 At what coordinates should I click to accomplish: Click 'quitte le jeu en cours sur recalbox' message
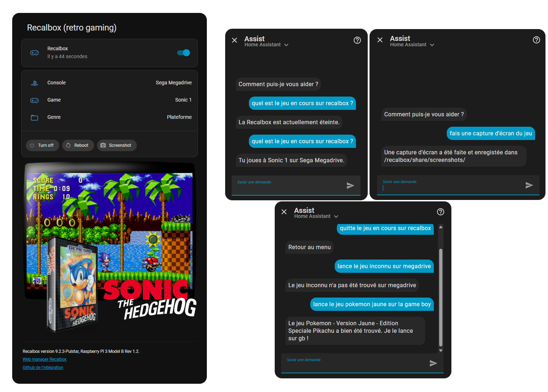(385, 228)
